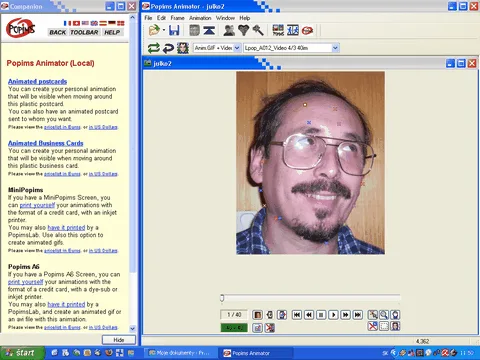Click the HELP button in Companion
This screenshot has height=360, width=480.
pos(112,32)
